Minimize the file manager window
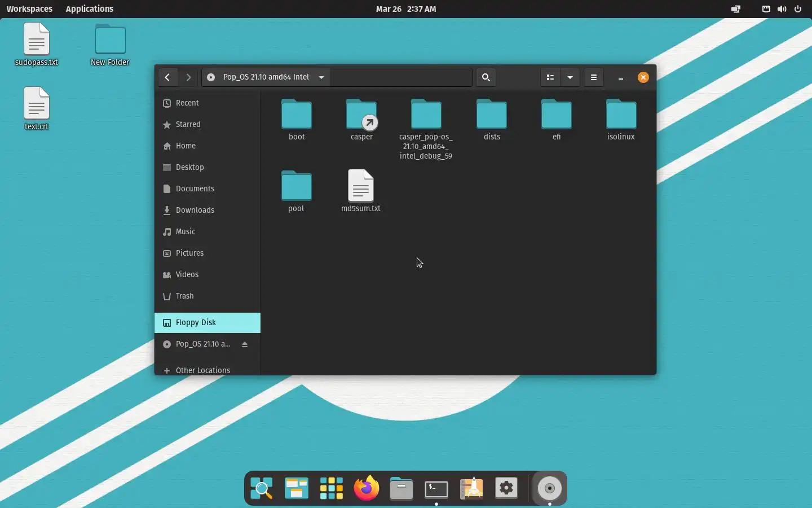The height and width of the screenshot is (508, 812). [621, 78]
